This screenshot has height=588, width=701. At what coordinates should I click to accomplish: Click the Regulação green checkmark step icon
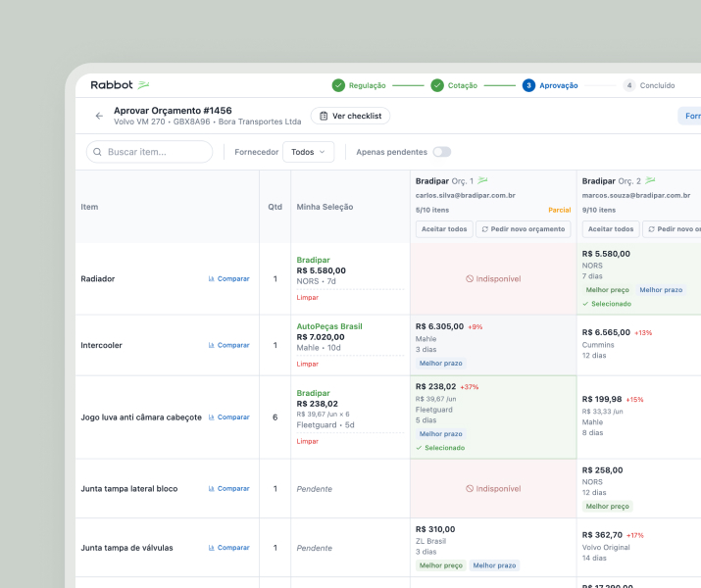(x=338, y=85)
